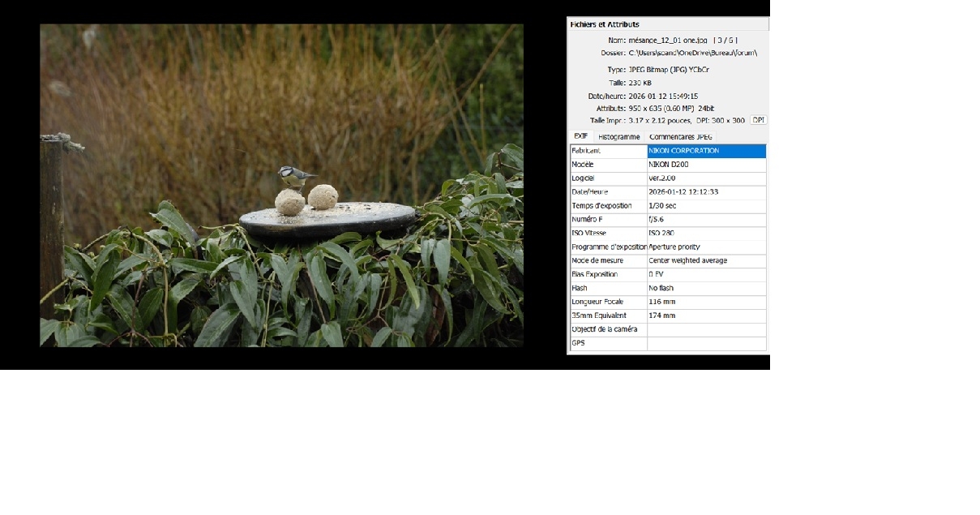980x515 pixels.
Task: Click the EXIF date value 2026-01-12 12:12:33
Action: point(683,192)
